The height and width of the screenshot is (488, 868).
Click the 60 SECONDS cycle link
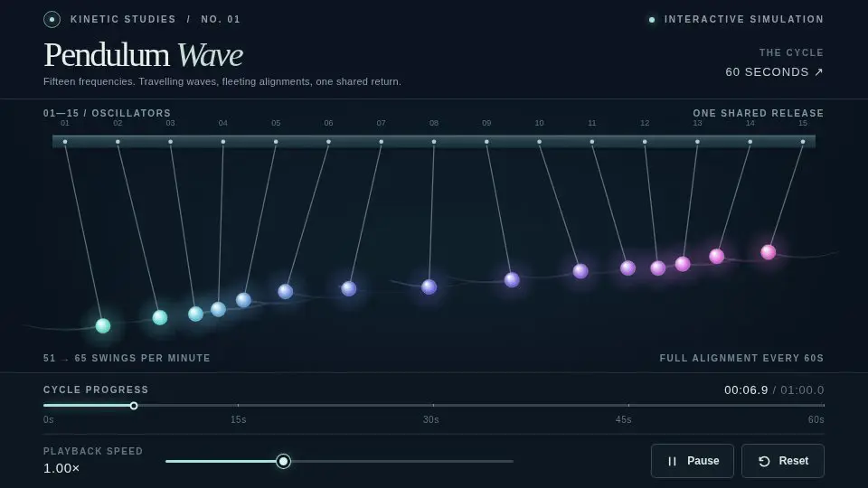tap(774, 72)
